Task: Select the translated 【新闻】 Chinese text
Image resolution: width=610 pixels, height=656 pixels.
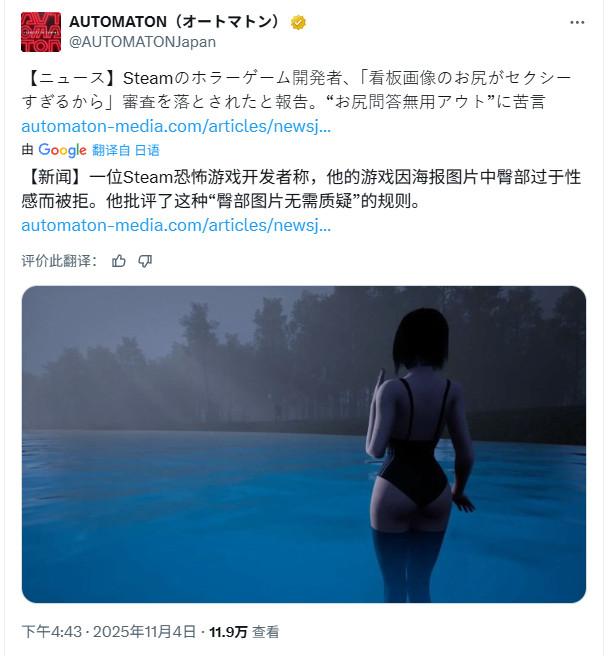Action: pos(301,189)
